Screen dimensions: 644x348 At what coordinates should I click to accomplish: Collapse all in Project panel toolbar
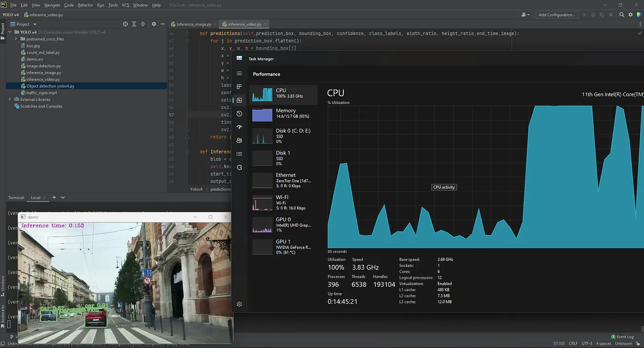143,24
